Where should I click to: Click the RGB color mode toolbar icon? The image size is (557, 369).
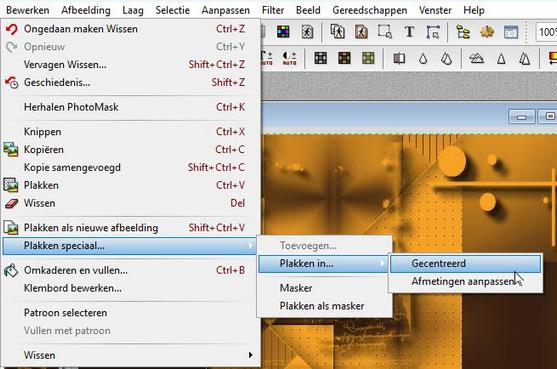pyautogui.click(x=283, y=32)
